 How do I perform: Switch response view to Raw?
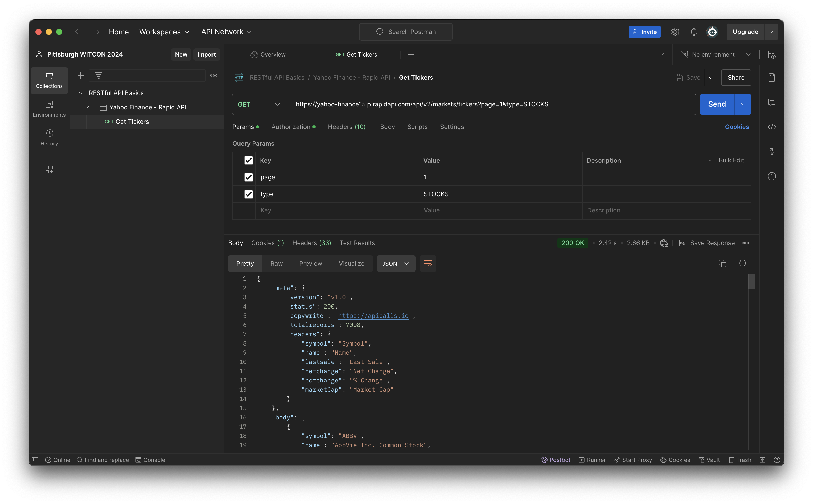[276, 263]
